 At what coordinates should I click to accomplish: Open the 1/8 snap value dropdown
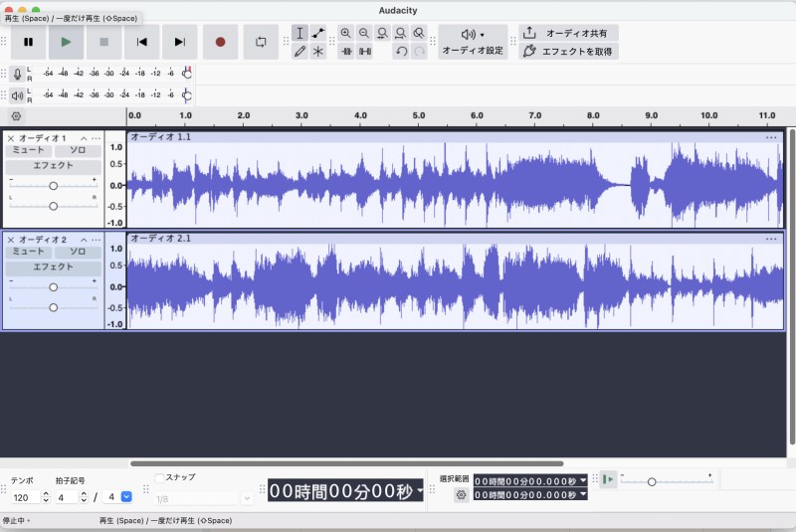247,499
